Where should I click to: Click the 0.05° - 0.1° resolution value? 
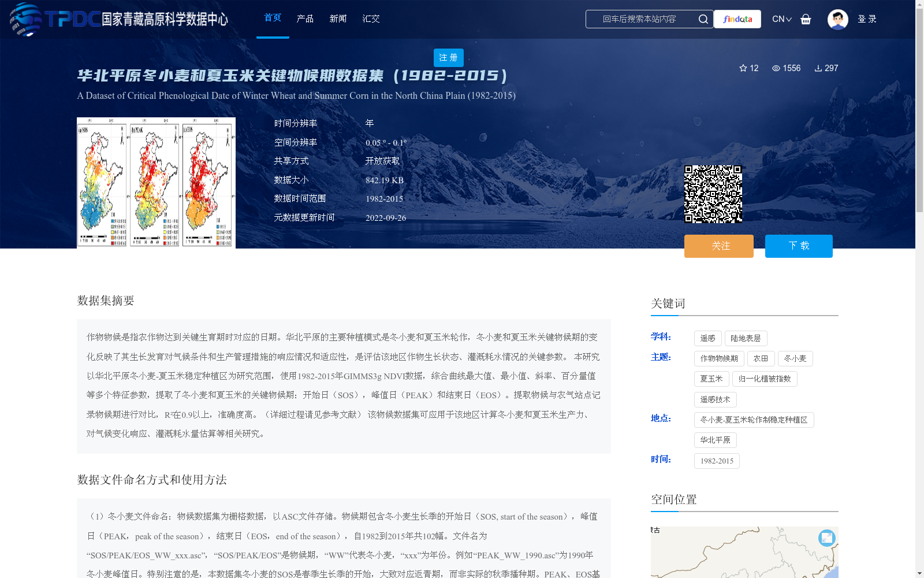click(386, 143)
